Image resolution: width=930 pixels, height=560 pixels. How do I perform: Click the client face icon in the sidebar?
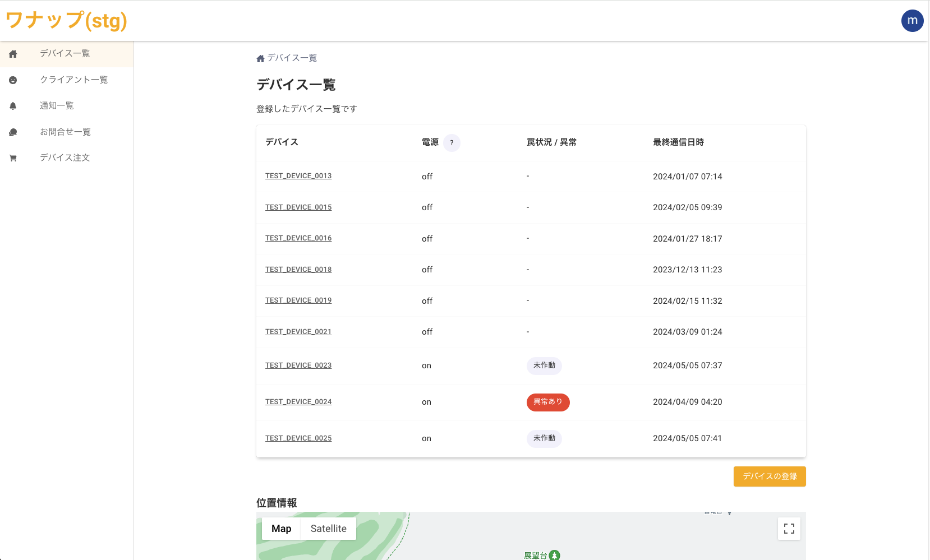(x=13, y=80)
